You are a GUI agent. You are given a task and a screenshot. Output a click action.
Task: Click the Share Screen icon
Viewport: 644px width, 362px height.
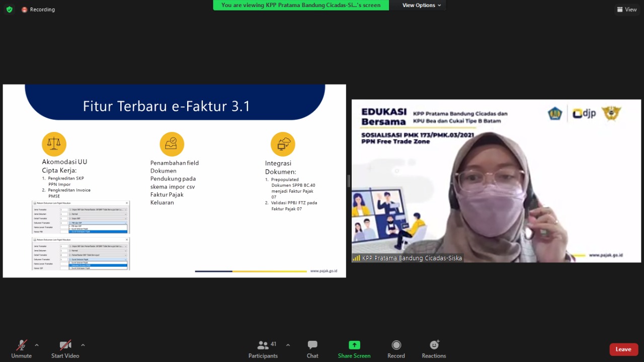pos(354,345)
